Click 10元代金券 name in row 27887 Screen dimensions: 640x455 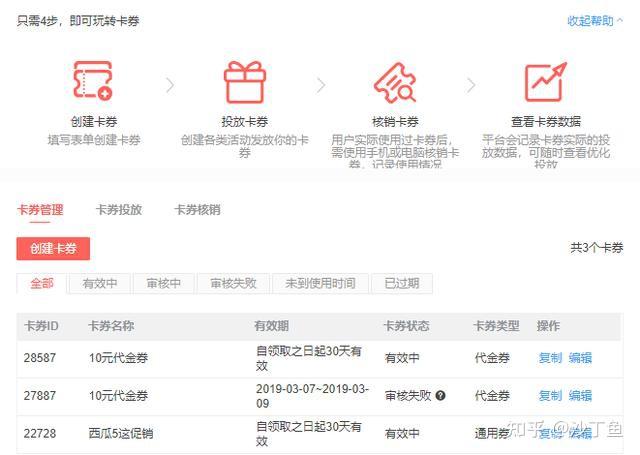118,395
